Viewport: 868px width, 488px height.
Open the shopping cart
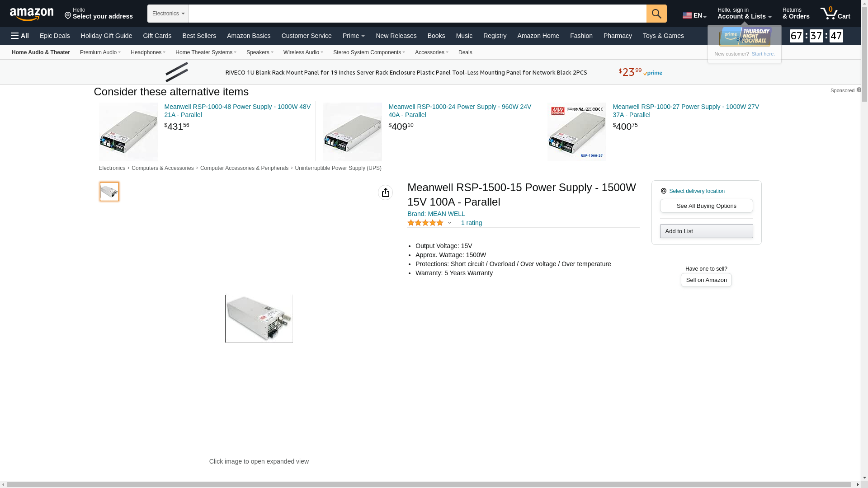click(x=835, y=14)
